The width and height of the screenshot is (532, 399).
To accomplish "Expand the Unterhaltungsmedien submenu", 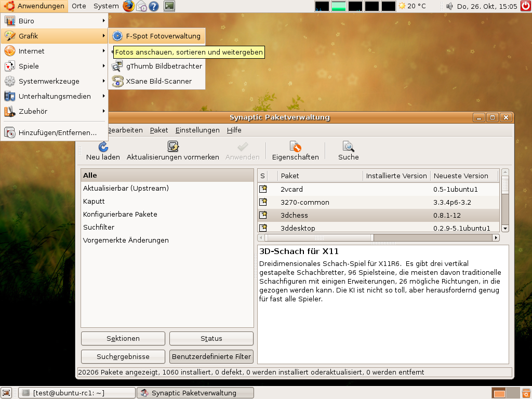I will (54, 96).
